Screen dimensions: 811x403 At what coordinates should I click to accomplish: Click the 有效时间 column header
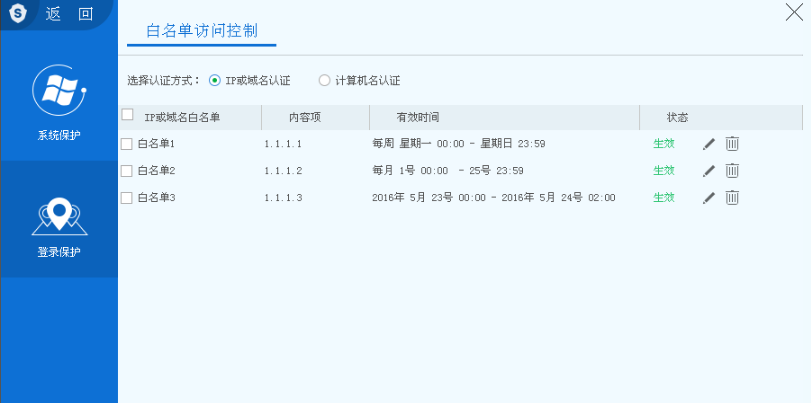[417, 118]
